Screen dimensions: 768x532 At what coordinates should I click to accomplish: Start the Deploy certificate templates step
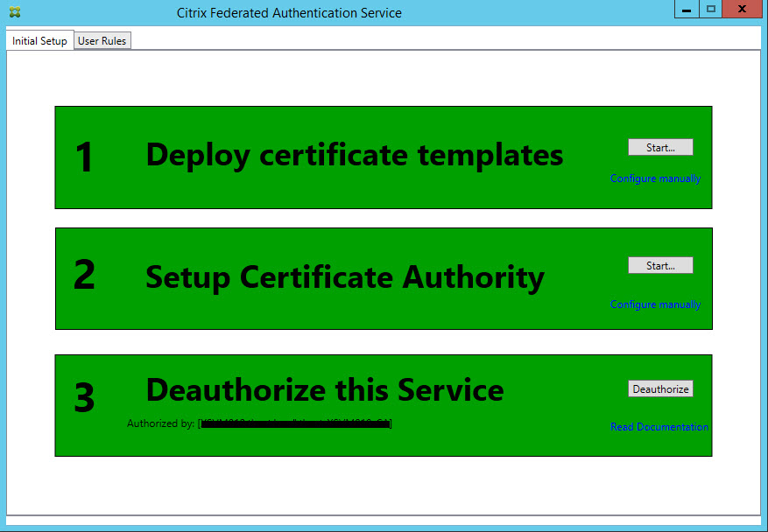pos(660,147)
